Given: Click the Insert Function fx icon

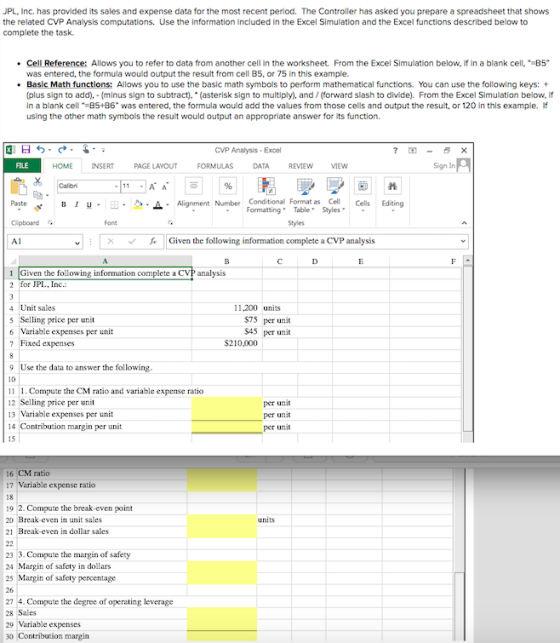Looking at the screenshot, I should [153, 241].
